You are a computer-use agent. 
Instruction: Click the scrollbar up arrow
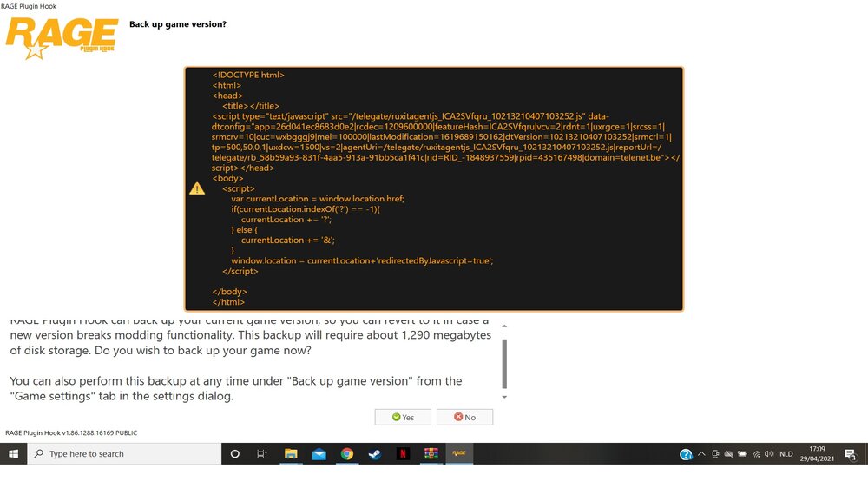click(x=504, y=326)
